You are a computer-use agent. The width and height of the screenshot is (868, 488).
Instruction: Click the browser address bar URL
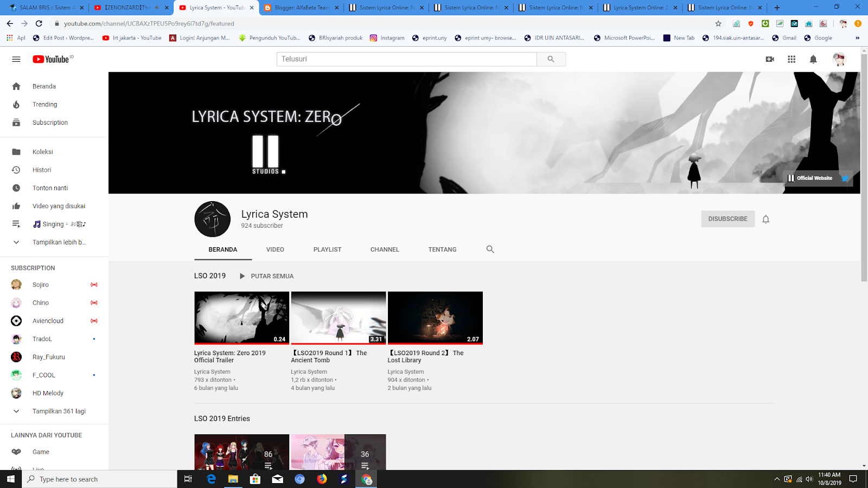coord(149,23)
